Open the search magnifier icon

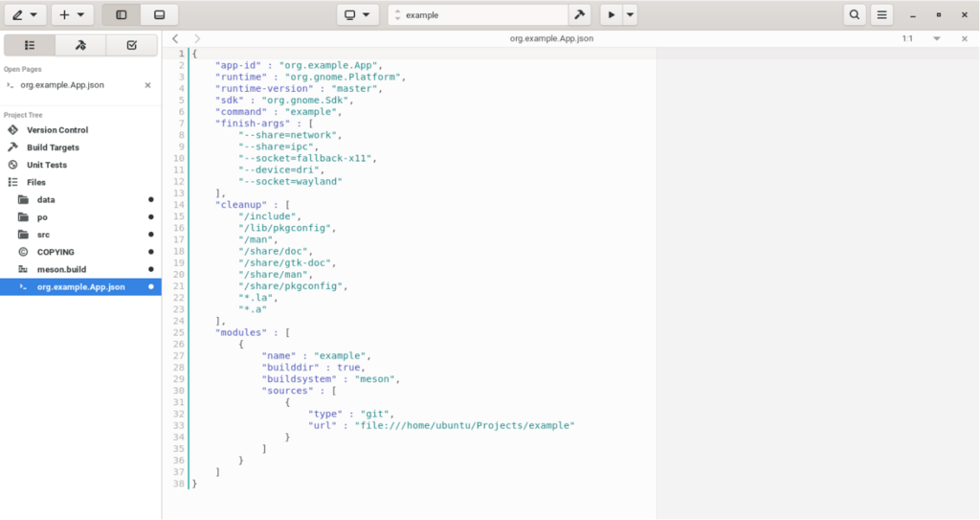(x=855, y=14)
